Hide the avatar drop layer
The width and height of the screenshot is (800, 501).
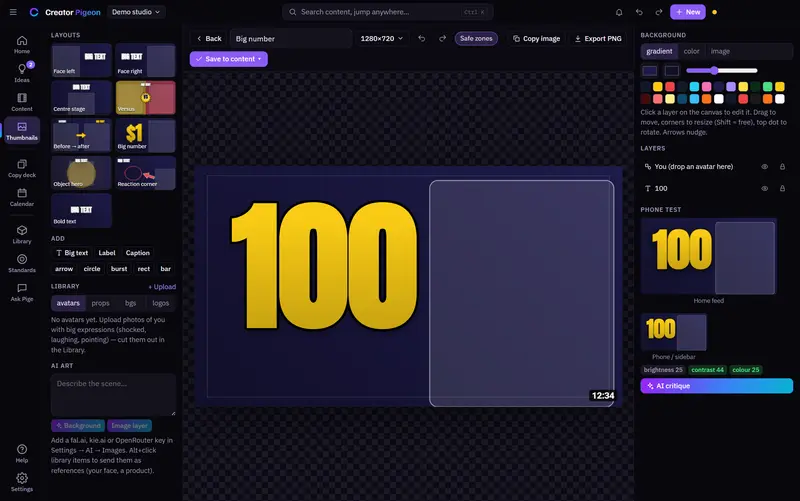pyautogui.click(x=764, y=167)
